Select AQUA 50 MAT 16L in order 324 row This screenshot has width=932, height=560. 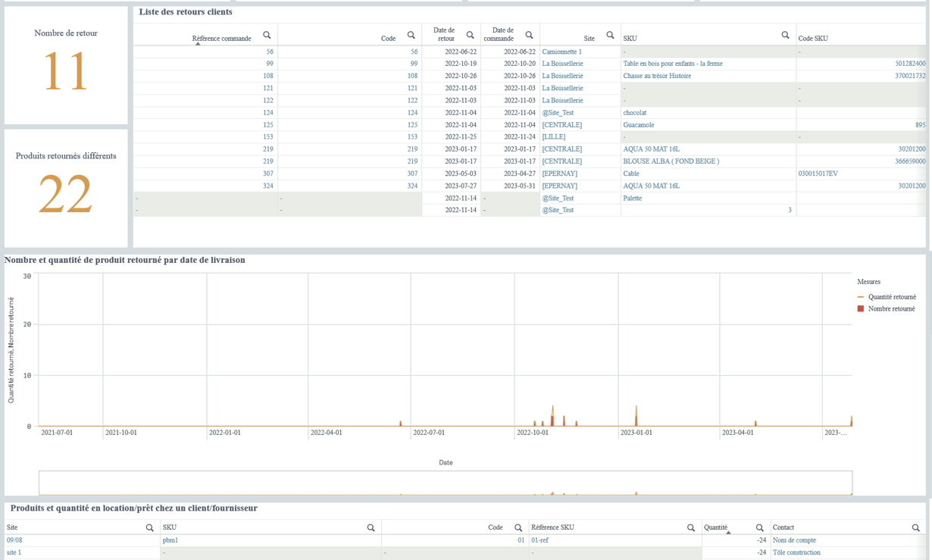point(652,186)
